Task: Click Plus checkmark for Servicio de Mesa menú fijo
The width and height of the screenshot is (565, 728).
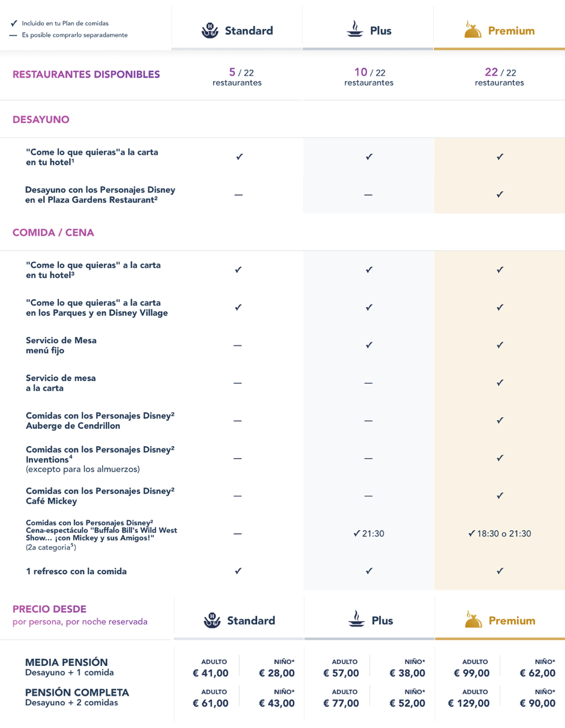Action: (369, 345)
